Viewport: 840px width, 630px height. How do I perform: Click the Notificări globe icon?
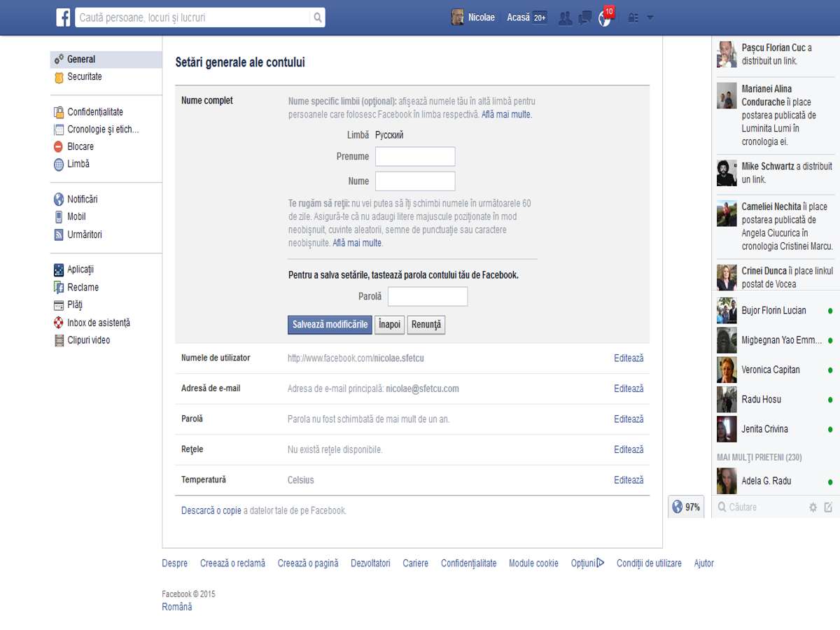59,199
